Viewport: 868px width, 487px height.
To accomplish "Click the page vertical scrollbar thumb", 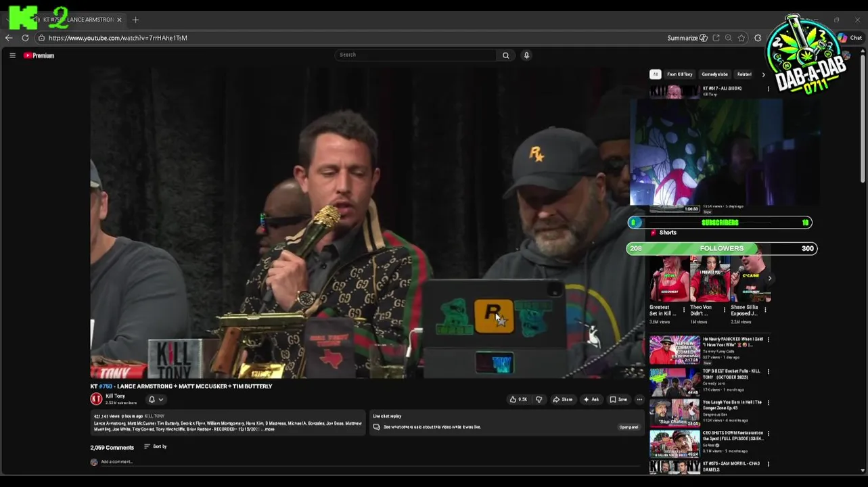I will 862,118.
